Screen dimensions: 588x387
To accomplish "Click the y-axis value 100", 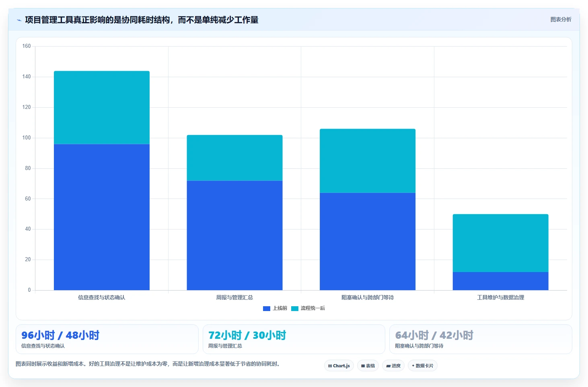I will (27, 138).
